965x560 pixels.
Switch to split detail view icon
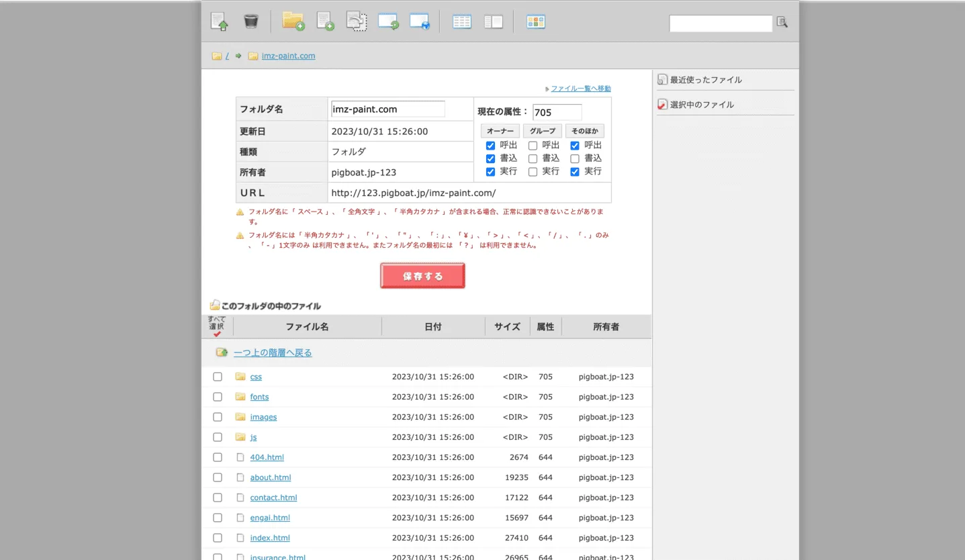point(494,21)
